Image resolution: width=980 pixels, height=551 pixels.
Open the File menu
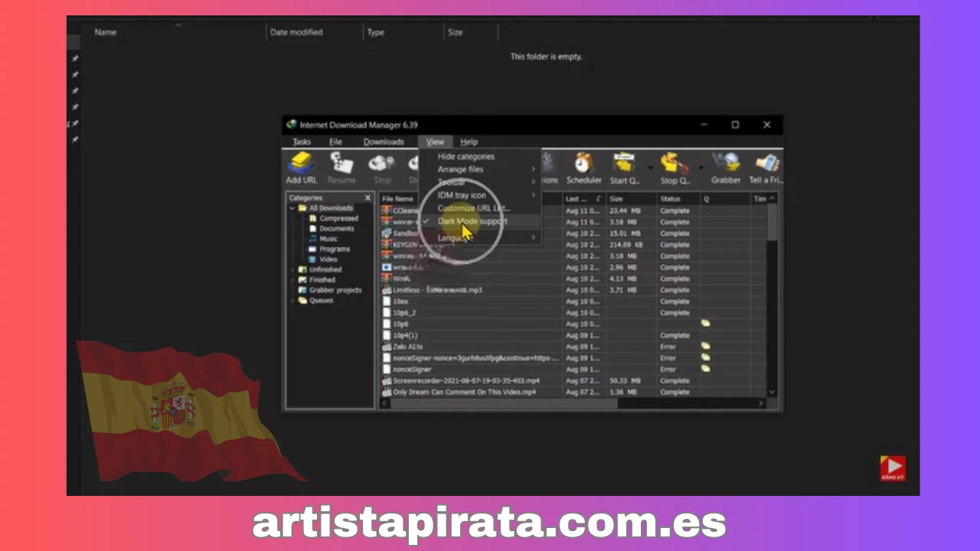335,142
